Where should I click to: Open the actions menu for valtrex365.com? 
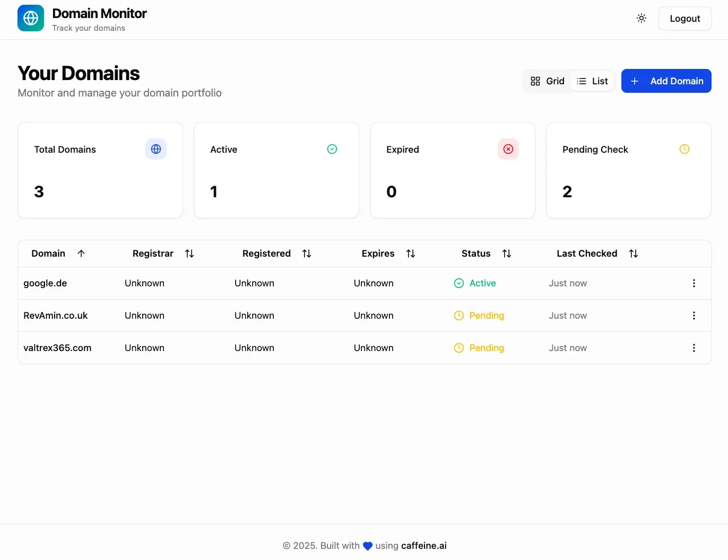694,348
